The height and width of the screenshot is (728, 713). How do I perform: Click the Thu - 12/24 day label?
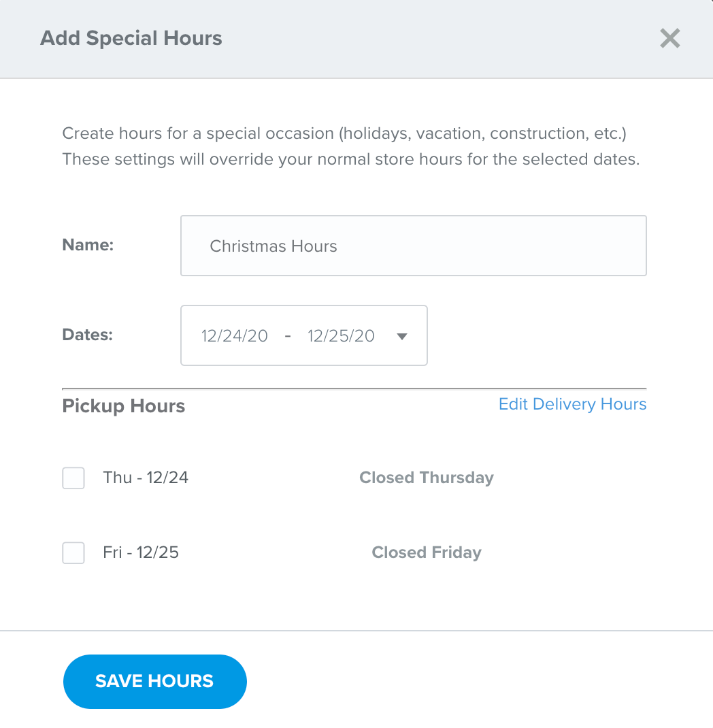click(x=146, y=478)
